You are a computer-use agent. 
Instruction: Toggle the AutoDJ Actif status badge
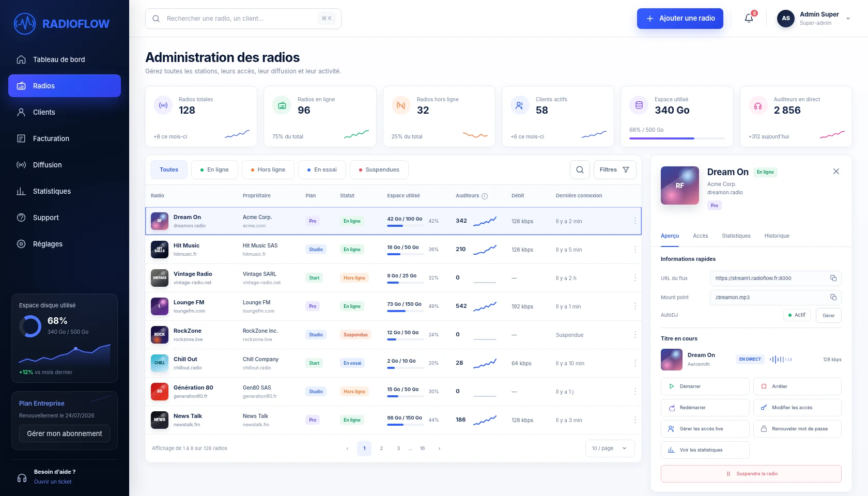[797, 315]
